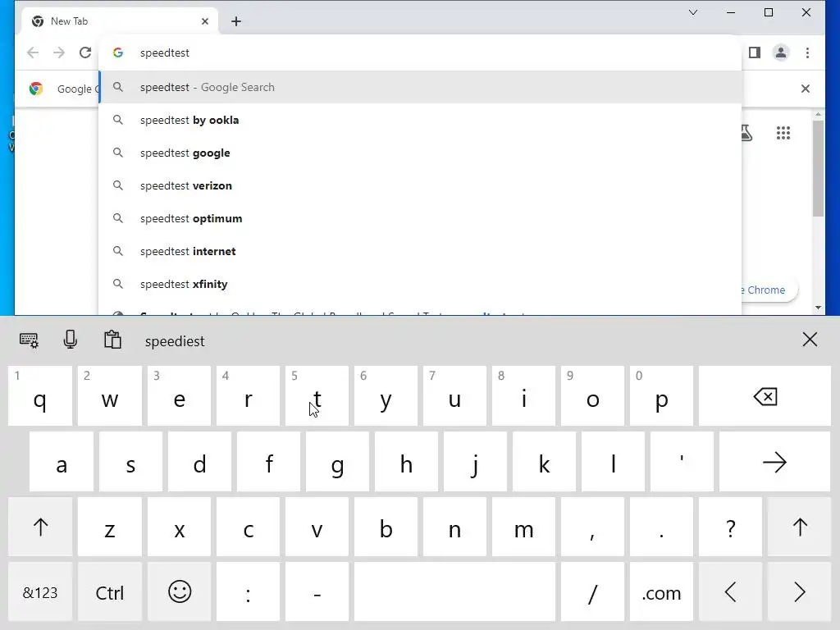This screenshot has width=840, height=630.
Task: Tap the backspace key
Action: coord(765,396)
